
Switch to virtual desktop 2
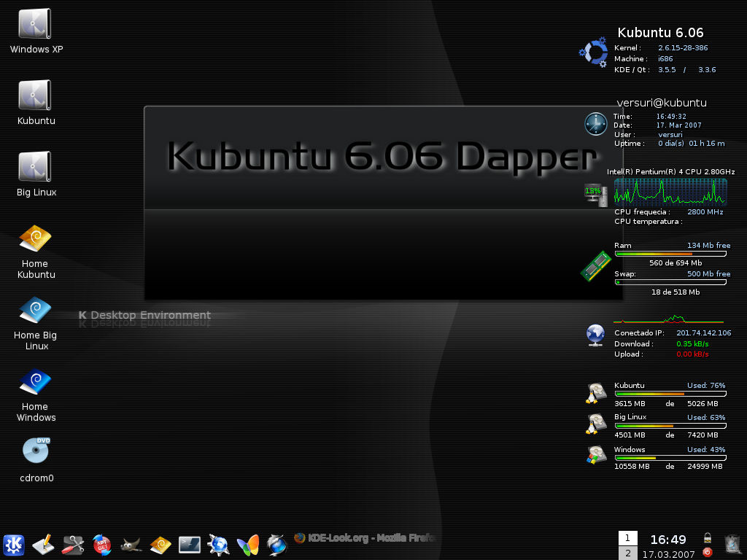point(627,553)
